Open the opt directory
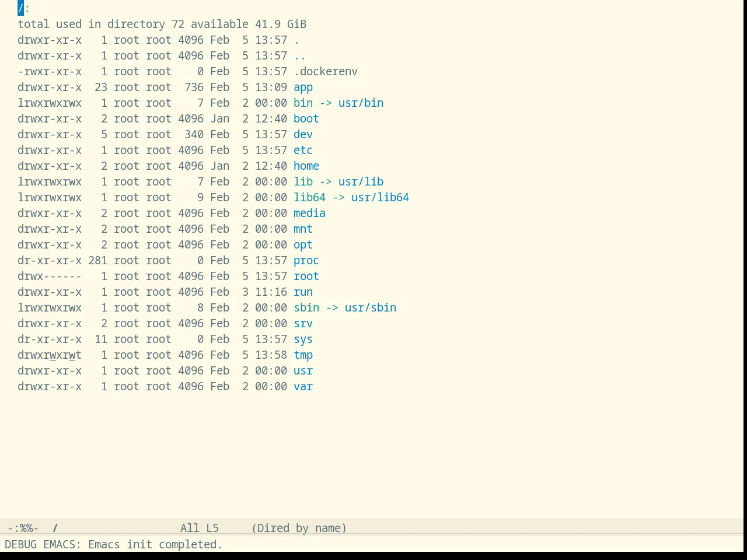The image size is (747, 560). coord(303,245)
